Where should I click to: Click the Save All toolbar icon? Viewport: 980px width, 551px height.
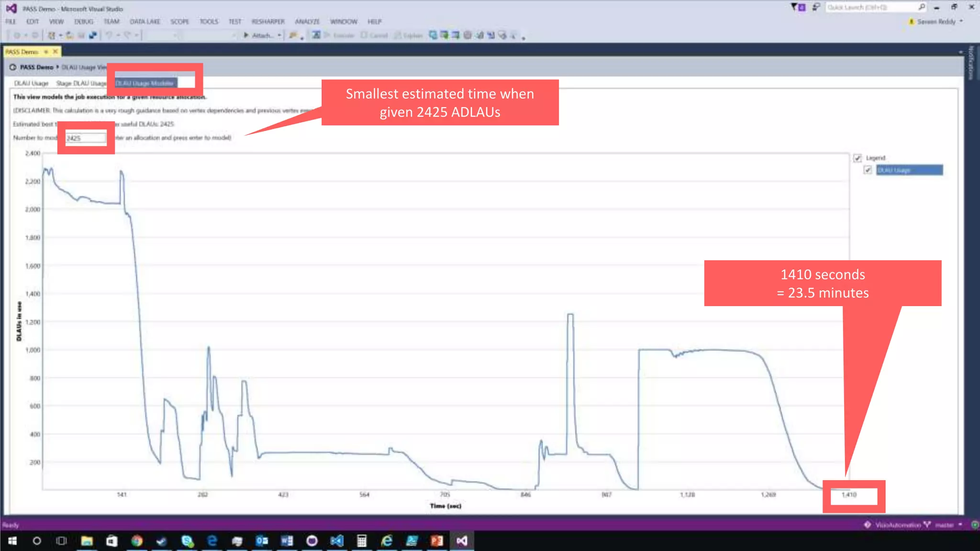tap(92, 35)
